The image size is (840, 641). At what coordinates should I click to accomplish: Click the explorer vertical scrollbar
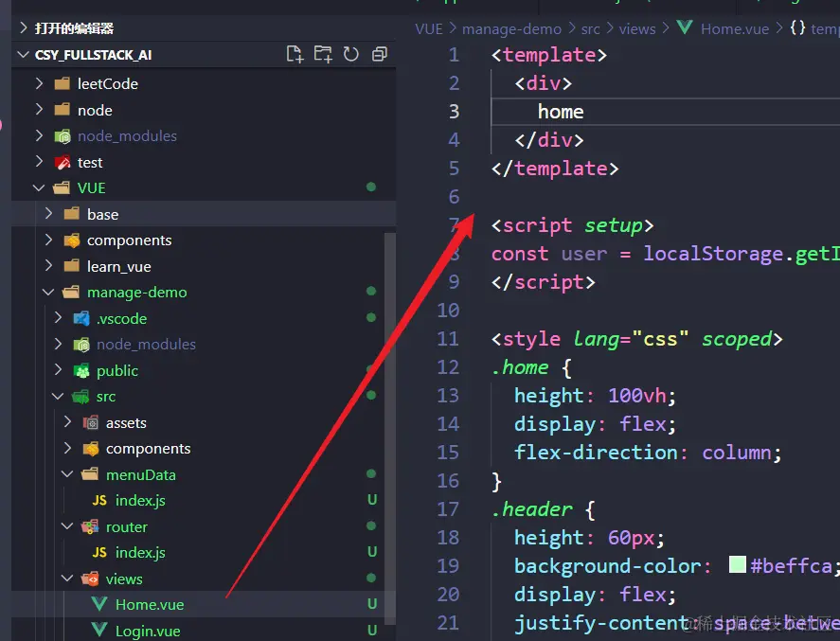[389, 428]
